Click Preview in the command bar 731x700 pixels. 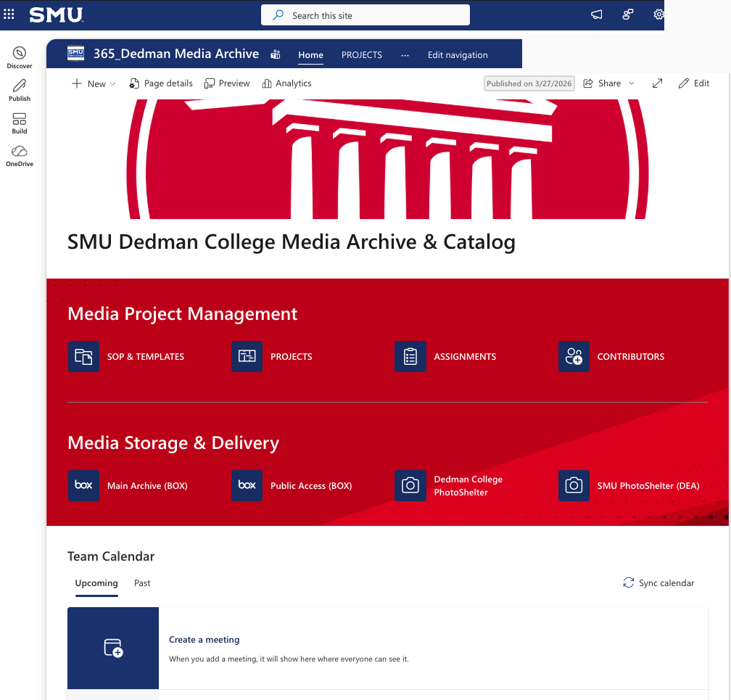pyautogui.click(x=226, y=83)
